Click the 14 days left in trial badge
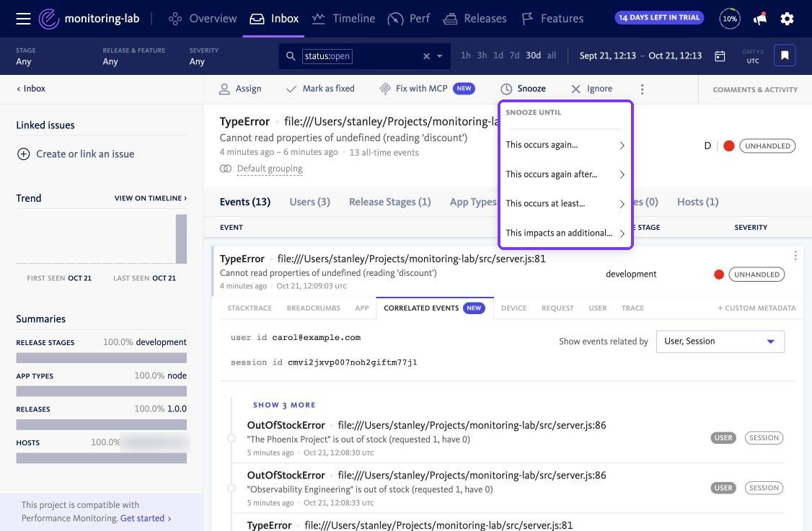The image size is (812, 531). pyautogui.click(x=659, y=17)
